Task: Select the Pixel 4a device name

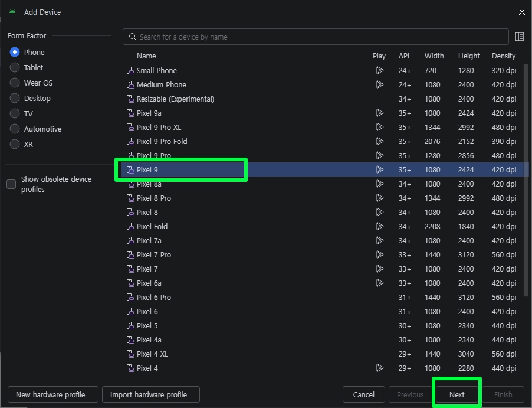Action: [x=149, y=340]
